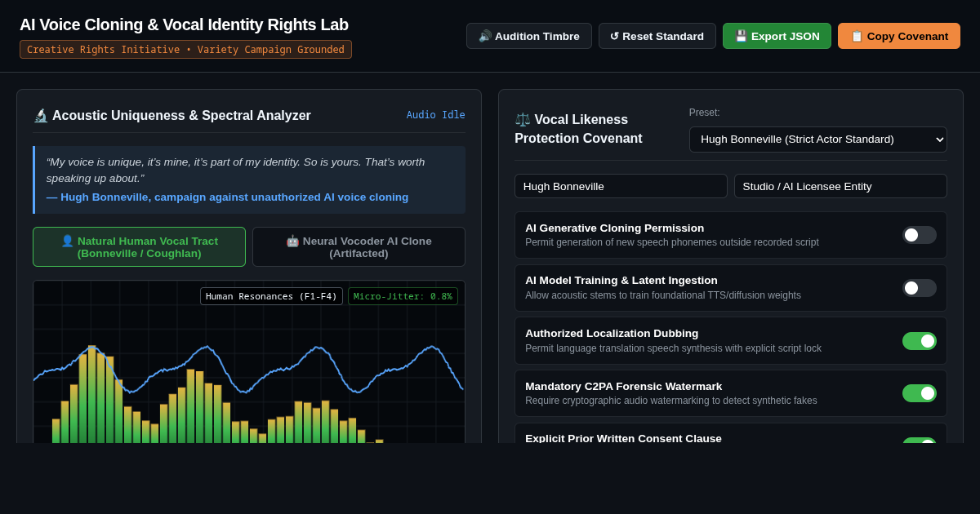Disable Authorized Localization Dubbing switch

click(920, 341)
